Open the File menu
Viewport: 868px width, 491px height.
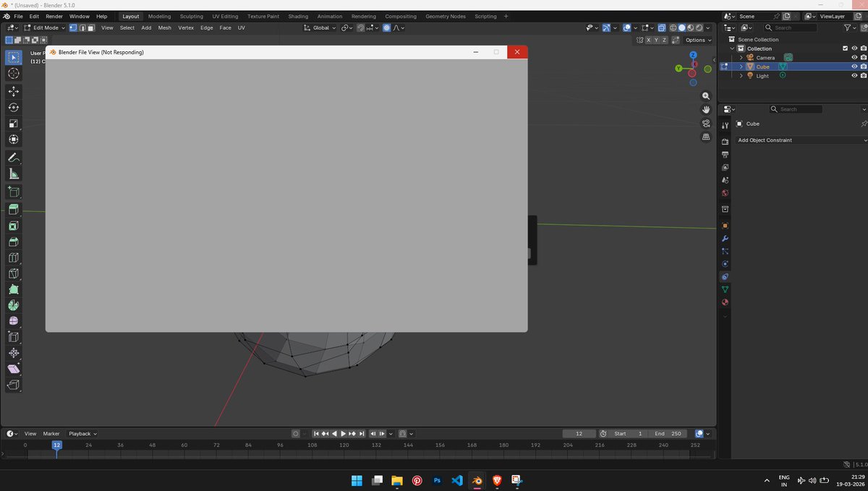click(18, 16)
